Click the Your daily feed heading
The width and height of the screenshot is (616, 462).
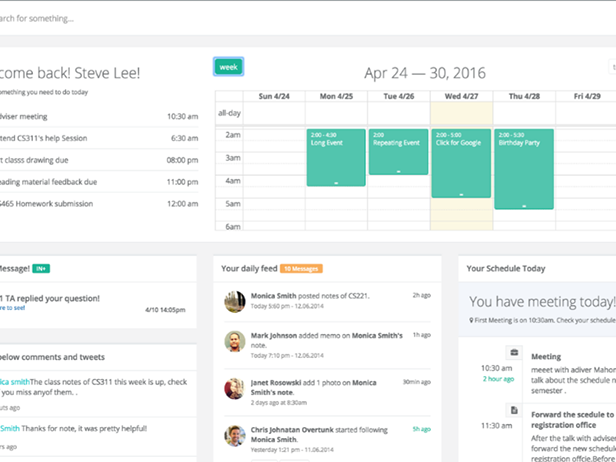tap(249, 269)
